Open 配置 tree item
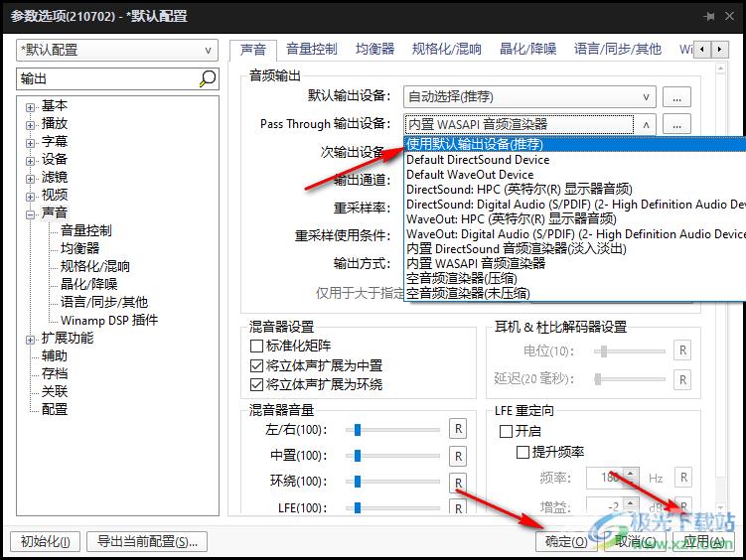This screenshot has height=560, width=746. pyautogui.click(x=55, y=409)
